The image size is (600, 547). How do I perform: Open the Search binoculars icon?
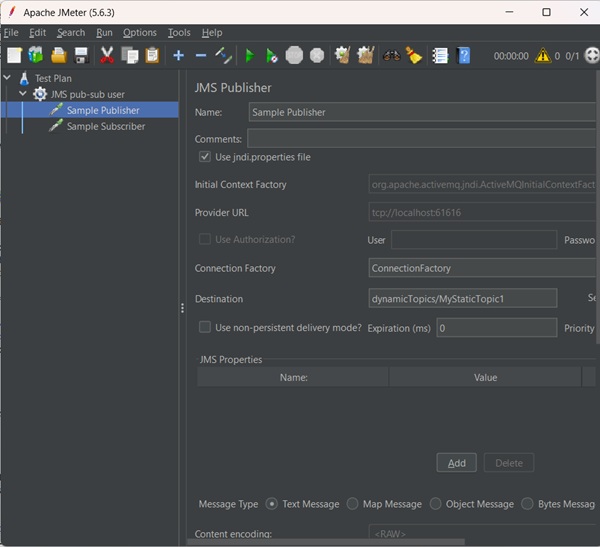(x=391, y=55)
